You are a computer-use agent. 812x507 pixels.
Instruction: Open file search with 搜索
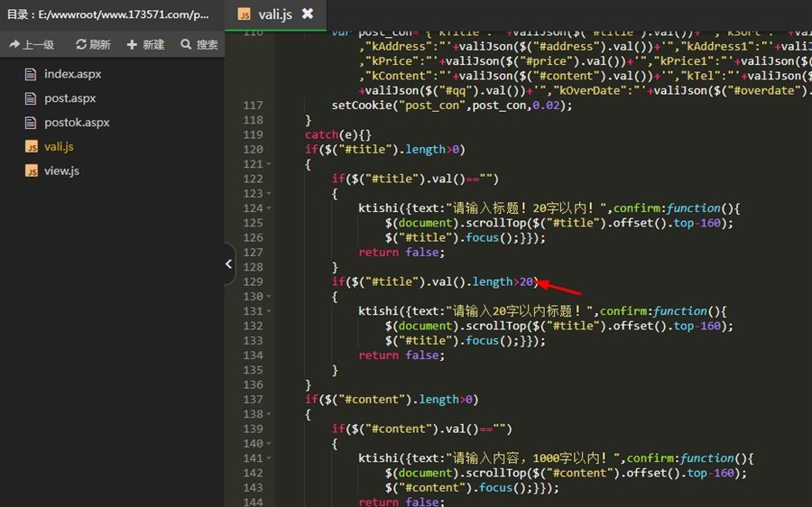(x=198, y=44)
